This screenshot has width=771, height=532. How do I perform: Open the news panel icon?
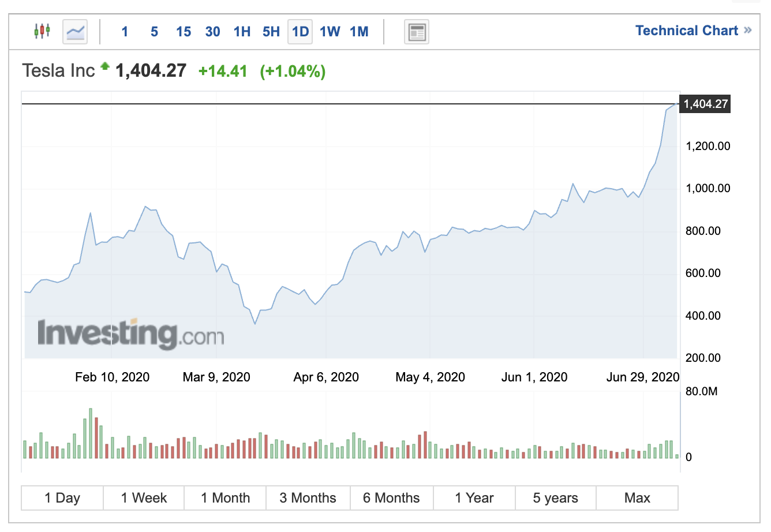[x=417, y=32]
